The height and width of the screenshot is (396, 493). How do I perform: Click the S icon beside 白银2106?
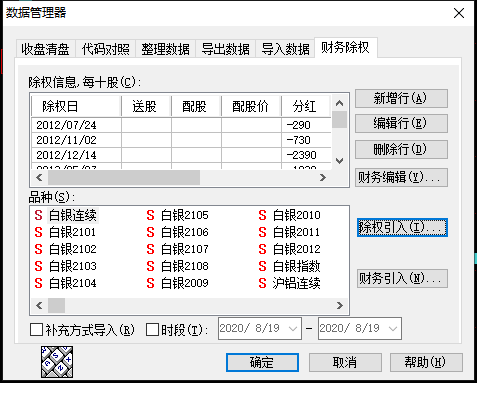coord(150,232)
